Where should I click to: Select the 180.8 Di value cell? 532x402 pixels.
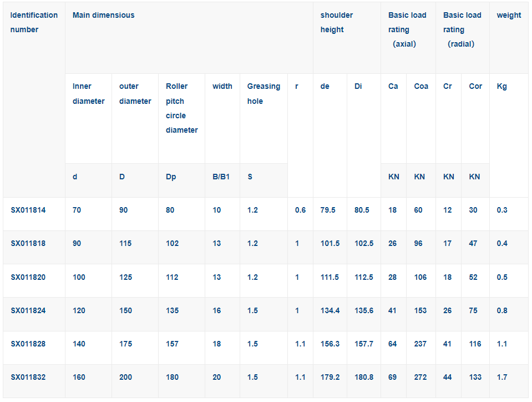(x=364, y=377)
